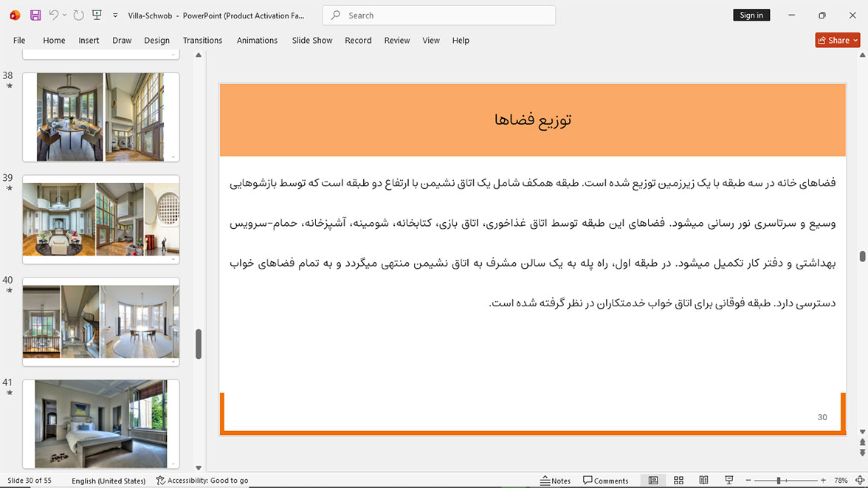Switch to Normal view icon
Viewport: 868px width, 488px height.
point(653,480)
